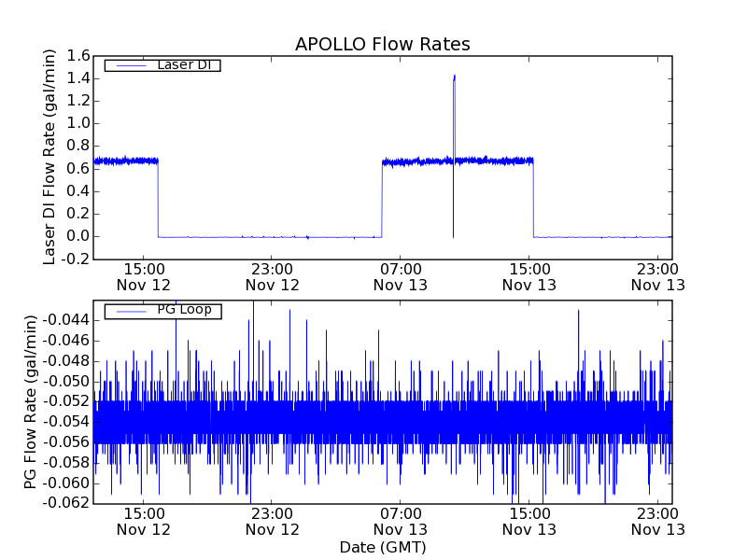Select the Laser DI legend entry

pos(183,64)
